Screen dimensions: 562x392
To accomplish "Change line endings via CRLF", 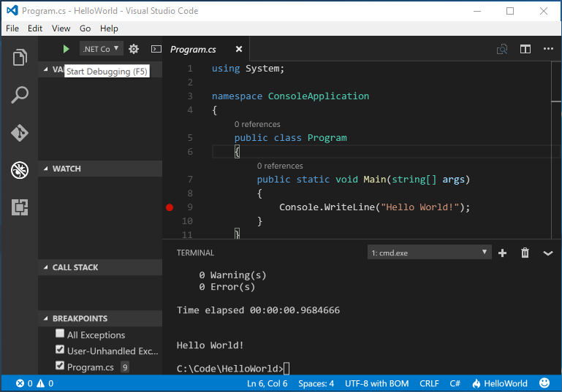I will [x=430, y=383].
